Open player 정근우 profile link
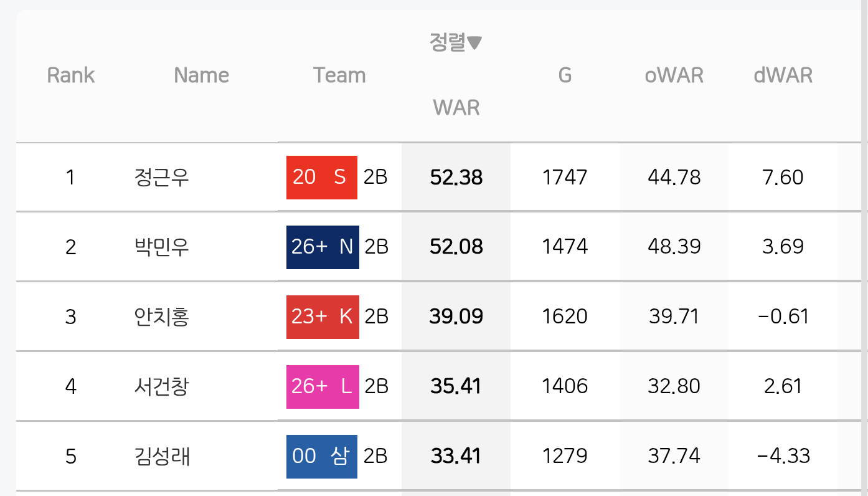The image size is (868, 496). 161,178
